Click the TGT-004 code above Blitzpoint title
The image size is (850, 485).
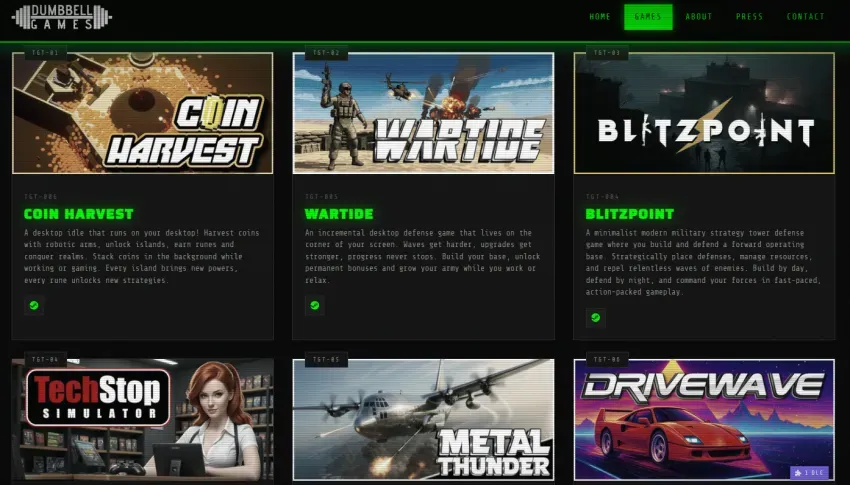point(602,197)
